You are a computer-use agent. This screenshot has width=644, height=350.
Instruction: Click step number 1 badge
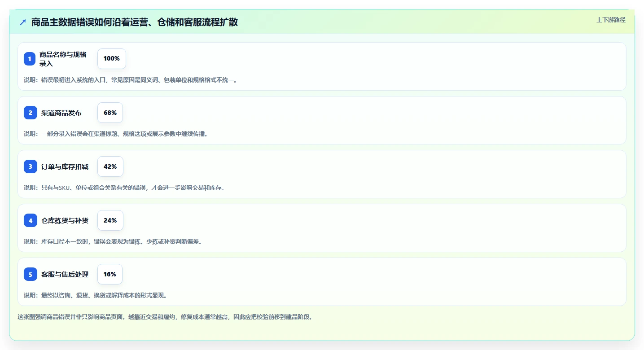coord(30,59)
